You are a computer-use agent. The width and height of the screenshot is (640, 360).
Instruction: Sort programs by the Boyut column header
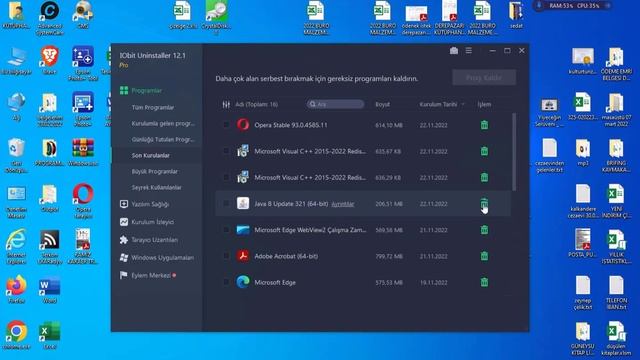(382, 104)
